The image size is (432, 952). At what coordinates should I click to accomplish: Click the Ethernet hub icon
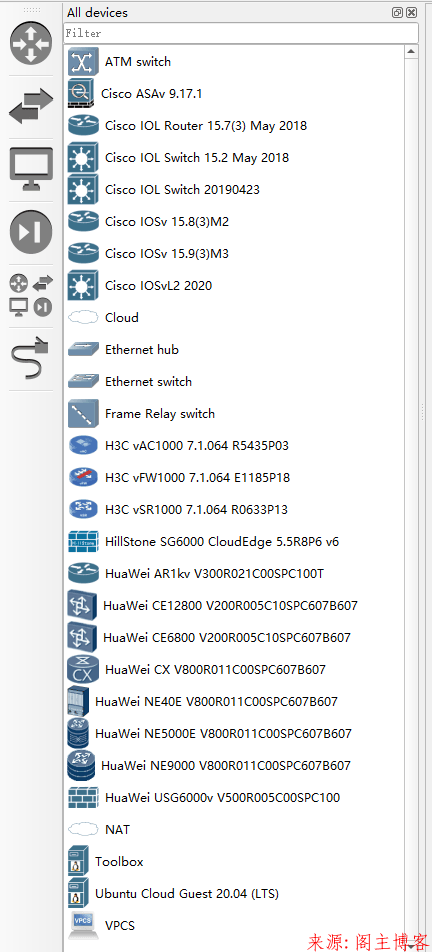[x=83, y=350]
